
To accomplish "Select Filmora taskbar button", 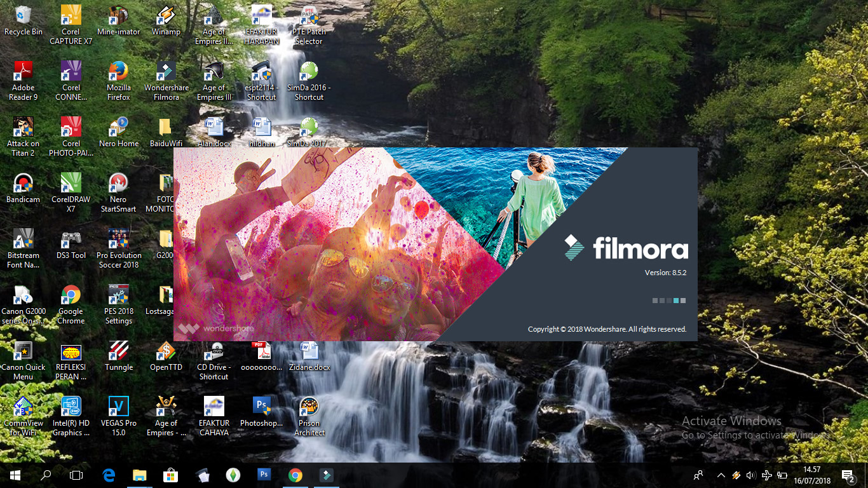I will (x=326, y=475).
